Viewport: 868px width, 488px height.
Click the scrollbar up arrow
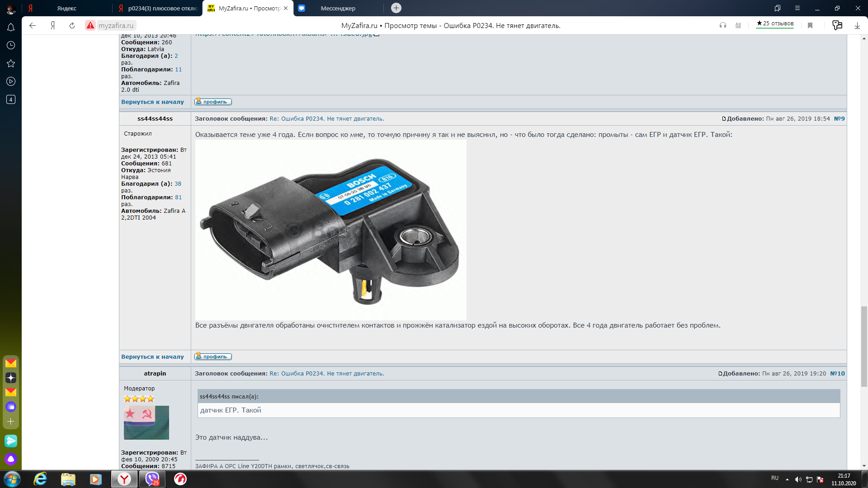864,38
